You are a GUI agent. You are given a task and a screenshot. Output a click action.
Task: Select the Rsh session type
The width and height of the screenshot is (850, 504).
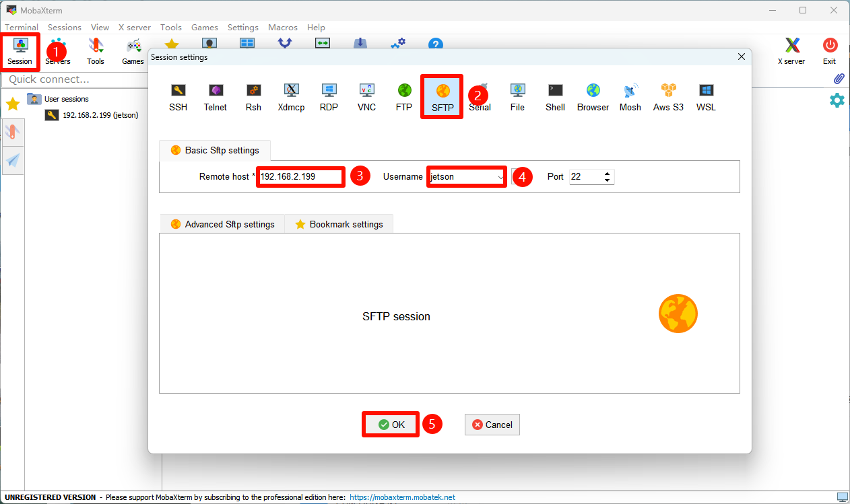pos(253,98)
